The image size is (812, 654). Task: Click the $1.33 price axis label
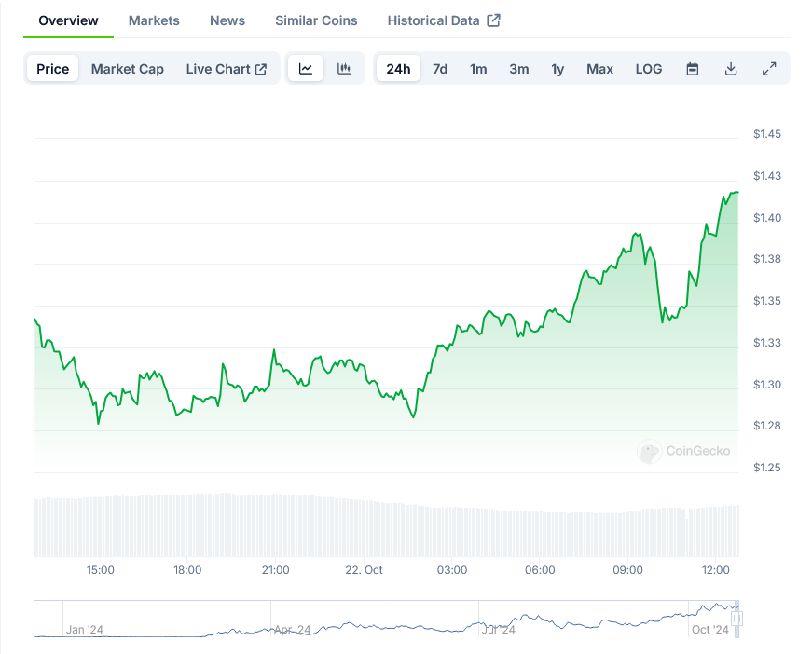tap(767, 343)
